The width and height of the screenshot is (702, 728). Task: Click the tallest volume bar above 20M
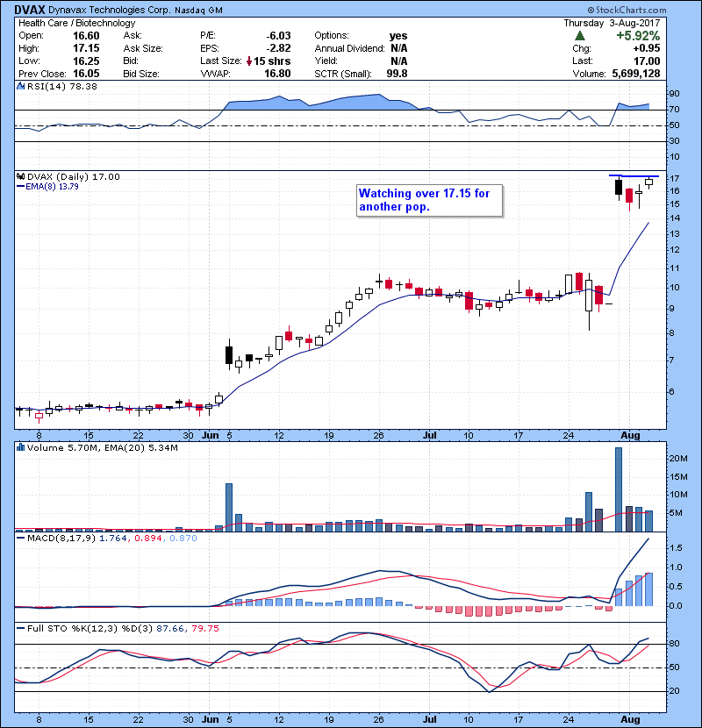[619, 489]
